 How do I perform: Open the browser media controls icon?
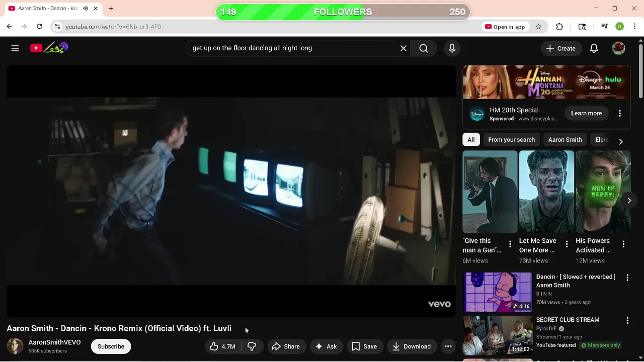click(x=605, y=27)
